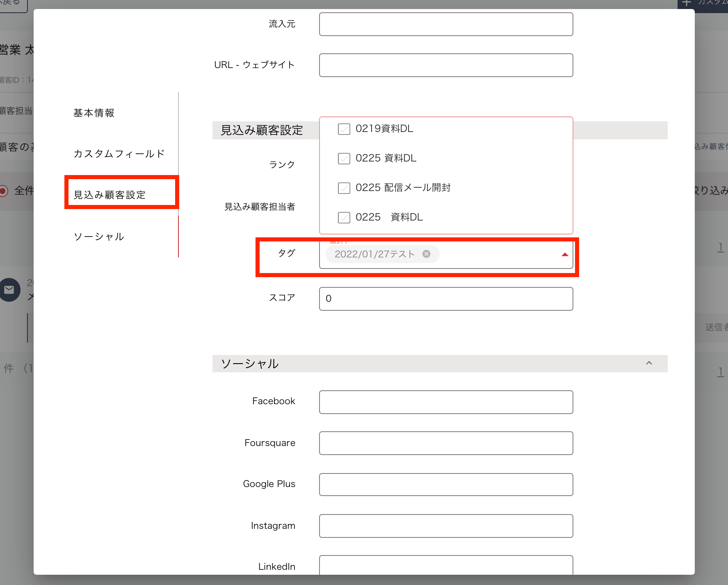728x585 pixels.
Task: Focus the Foursquare text field
Action: [446, 443]
